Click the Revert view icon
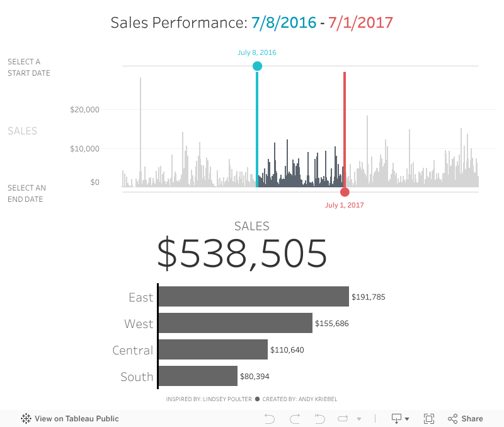 pos(319,419)
